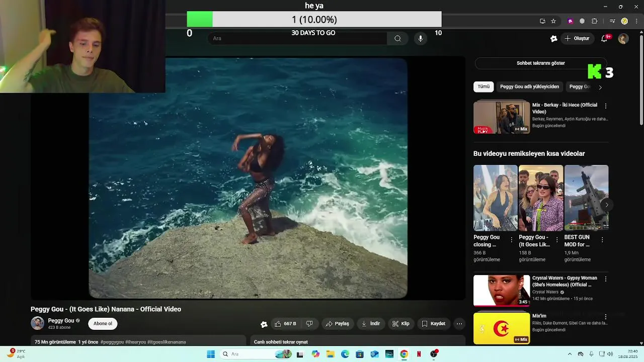Open options for Peggy Gou closing short
The height and width of the screenshot is (362, 644).
pyautogui.click(x=512, y=240)
